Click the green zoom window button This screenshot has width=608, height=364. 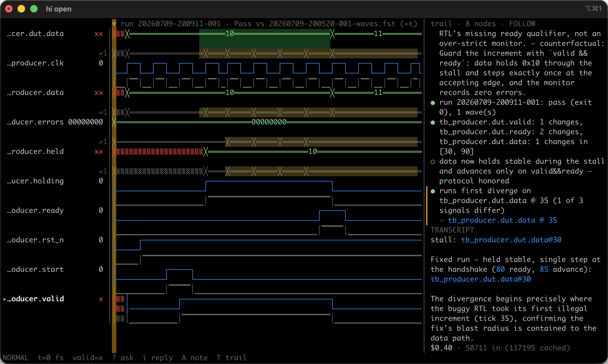pyautogui.click(x=34, y=9)
